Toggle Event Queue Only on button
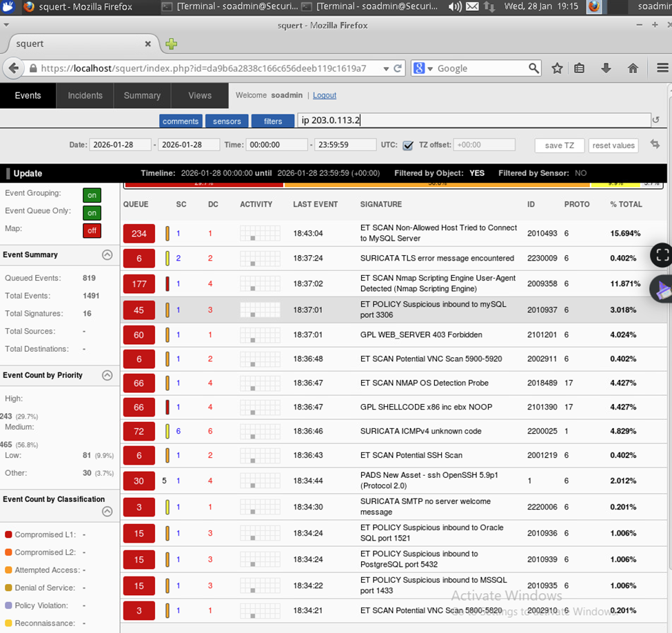Image resolution: width=672 pixels, height=633 pixels. [92, 212]
